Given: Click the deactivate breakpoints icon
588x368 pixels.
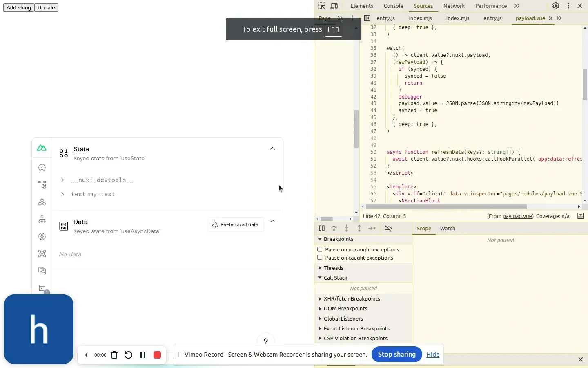Looking at the screenshot, I should pyautogui.click(x=388, y=229).
